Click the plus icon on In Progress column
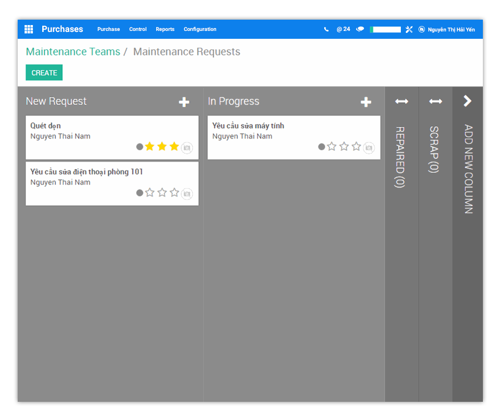 point(366,102)
